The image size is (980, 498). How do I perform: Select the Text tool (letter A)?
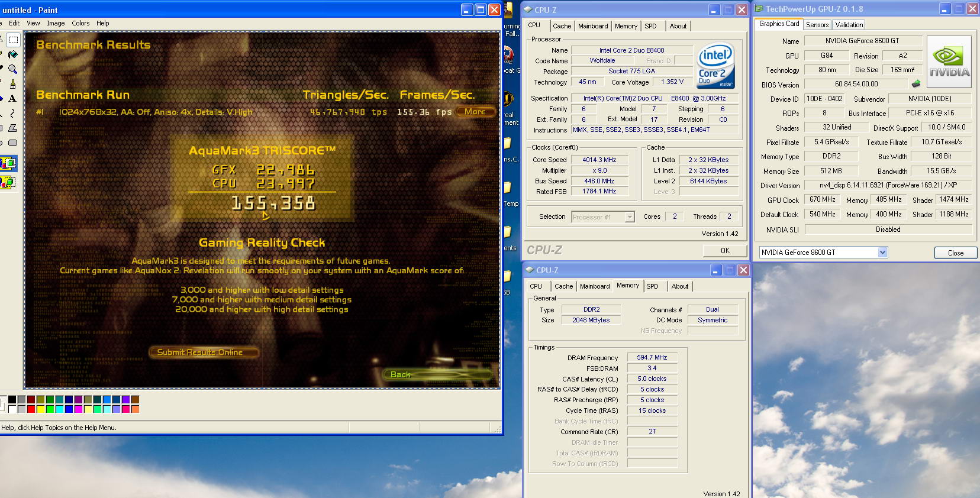coord(13,99)
